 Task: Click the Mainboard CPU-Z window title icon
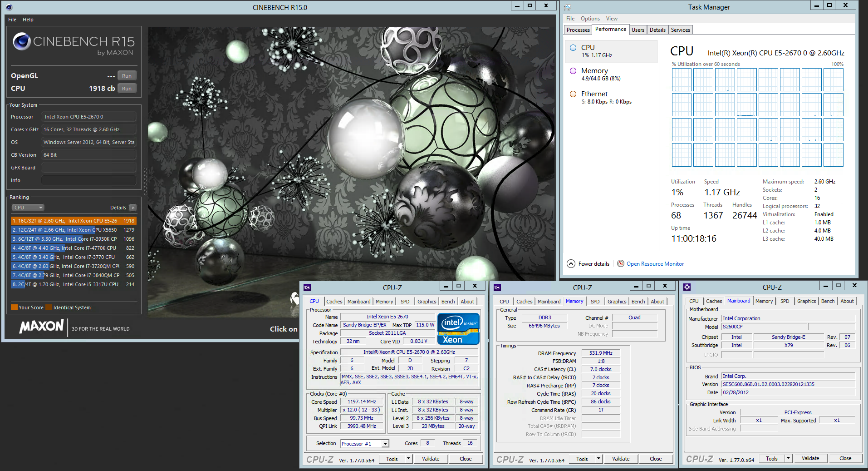[687, 287]
